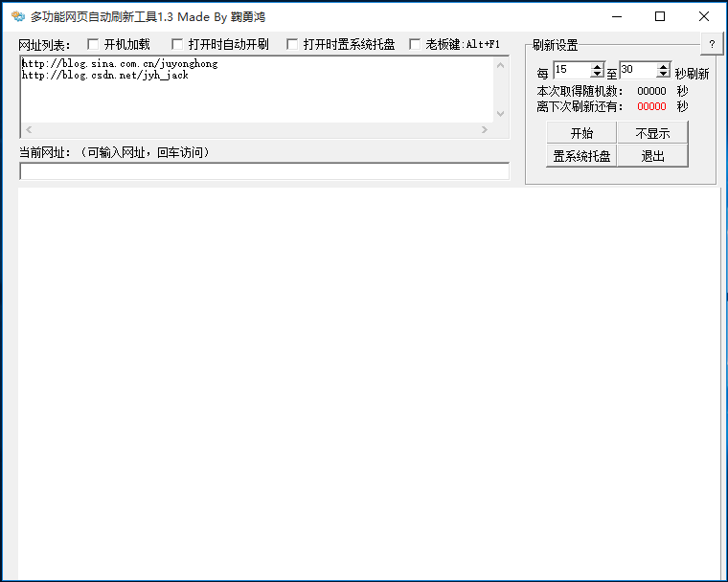Click URL list scroll right arrow
Image resolution: width=728 pixels, height=582 pixels.
click(485, 129)
